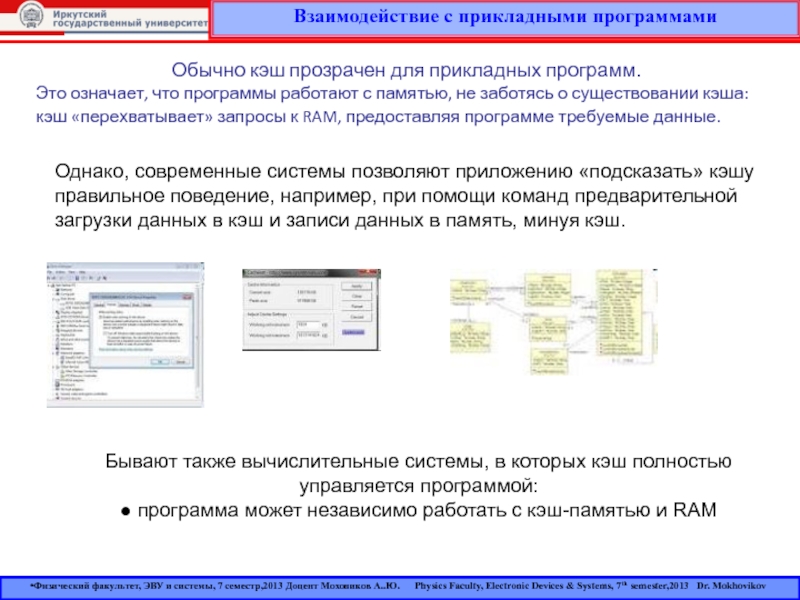Click the line 'загрузки данных в кэш и записи'

tap(340, 221)
